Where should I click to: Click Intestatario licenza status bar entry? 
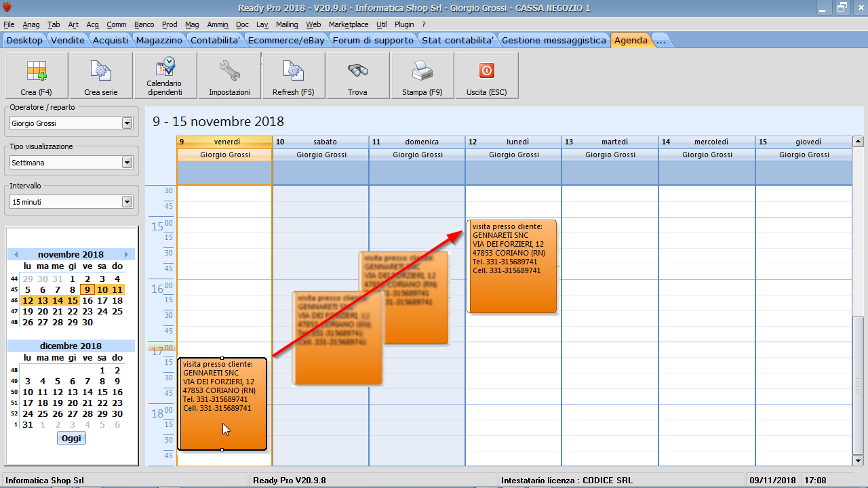click(x=567, y=481)
